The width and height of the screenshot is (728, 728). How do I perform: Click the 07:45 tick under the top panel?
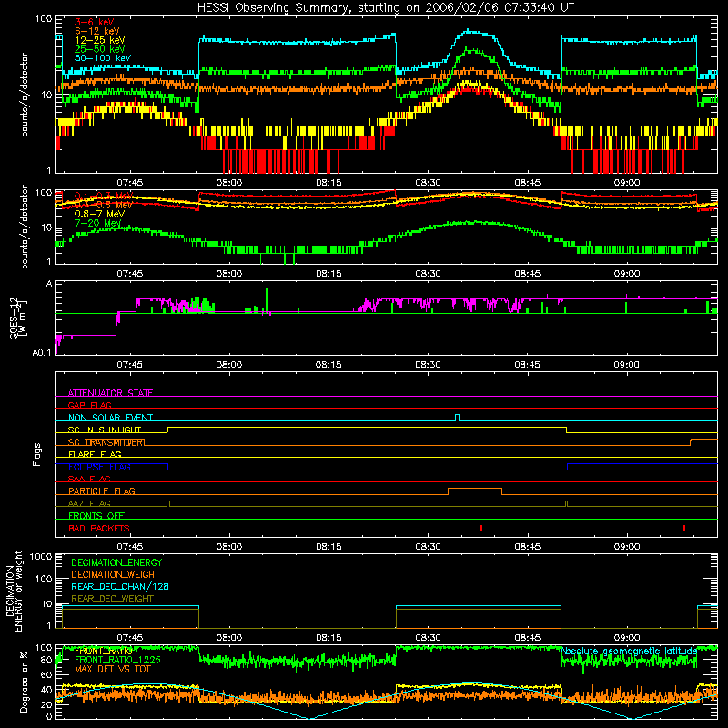click(129, 183)
